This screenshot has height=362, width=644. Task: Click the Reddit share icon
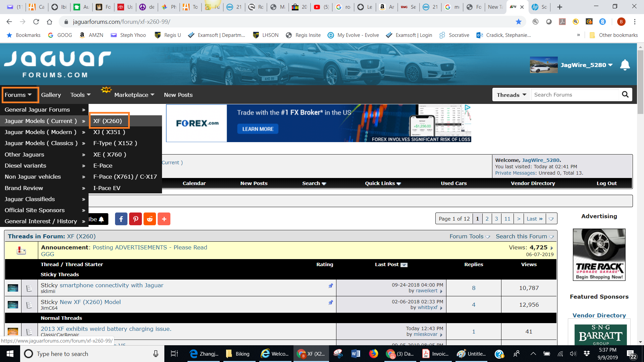pyautogui.click(x=150, y=219)
